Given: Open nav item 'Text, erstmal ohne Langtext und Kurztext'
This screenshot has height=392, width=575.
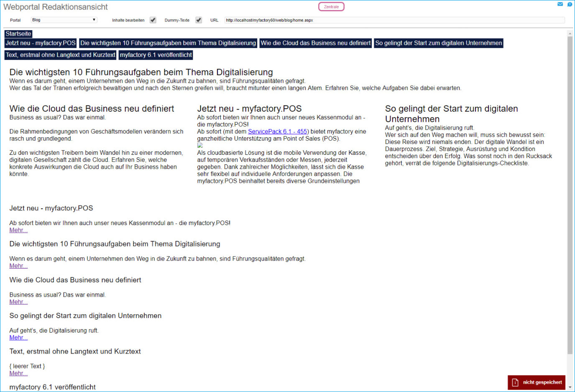Looking at the screenshot, I should tap(61, 55).
